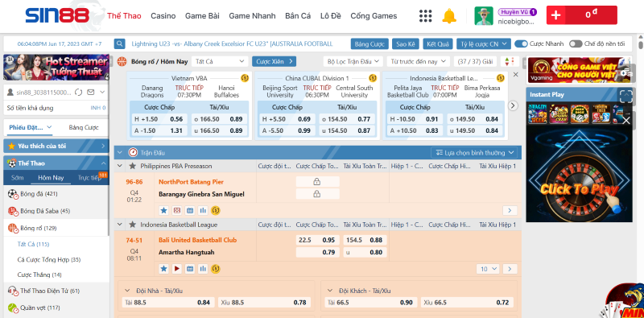This screenshot has width=644, height=318.
Task: Collapse Indonesia Basketball League group
Action: point(119,225)
